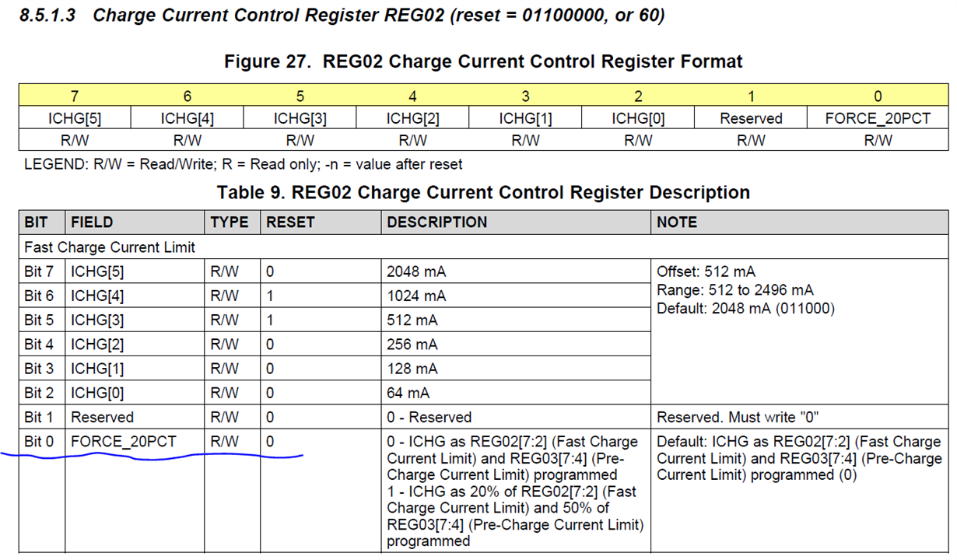Image resolution: width=957 pixels, height=560 pixels.
Task: Select the 256 mA description value
Action: coord(412,344)
